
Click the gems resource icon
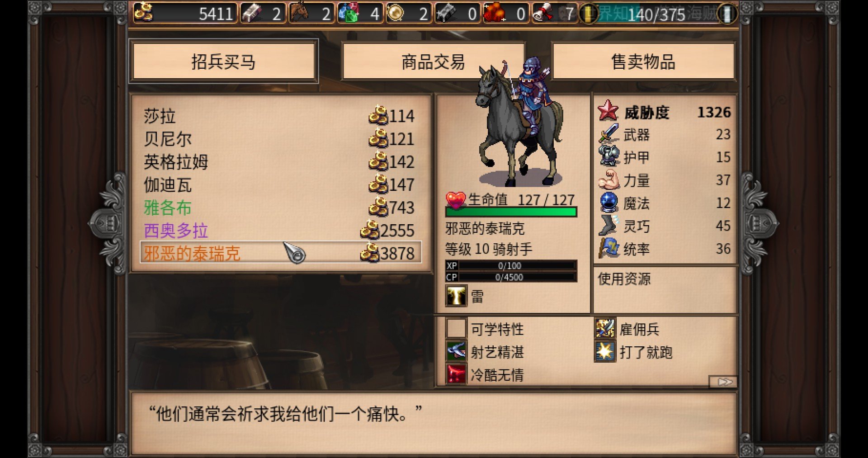pyautogui.click(x=349, y=13)
